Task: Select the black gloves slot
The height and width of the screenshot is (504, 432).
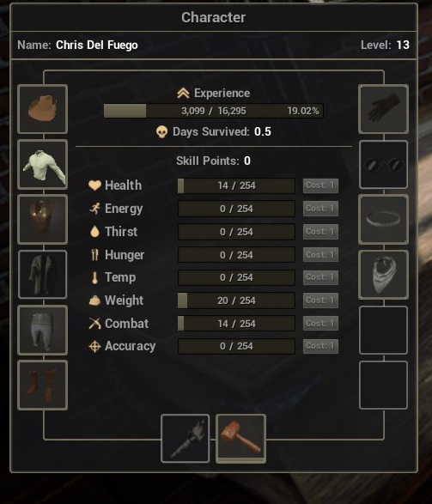Action: [383, 109]
